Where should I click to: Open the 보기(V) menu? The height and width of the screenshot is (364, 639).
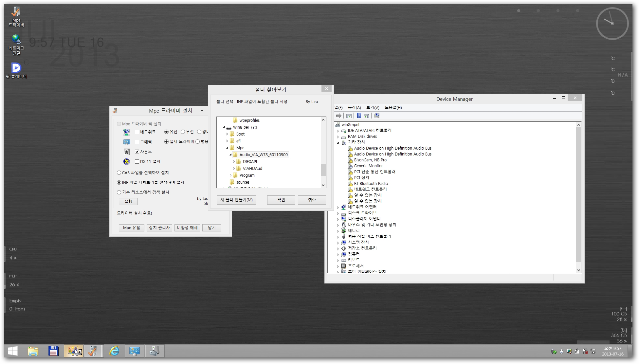pos(373,107)
